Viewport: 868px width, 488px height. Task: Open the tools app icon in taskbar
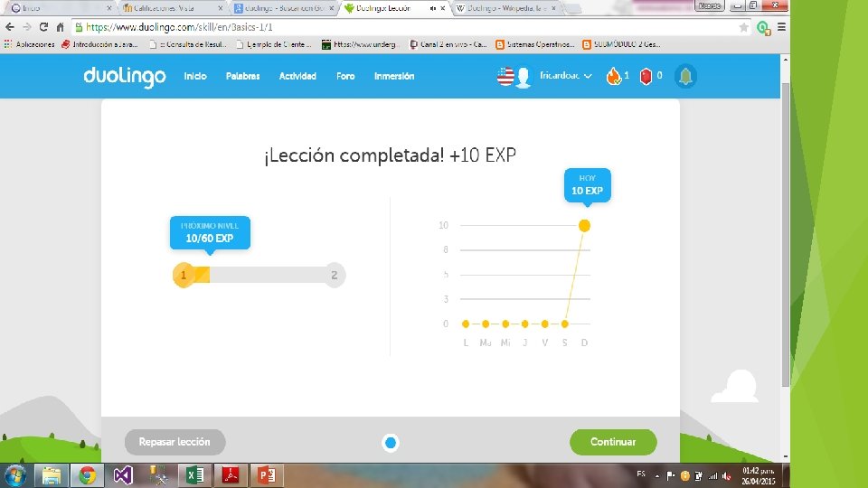[x=159, y=475]
